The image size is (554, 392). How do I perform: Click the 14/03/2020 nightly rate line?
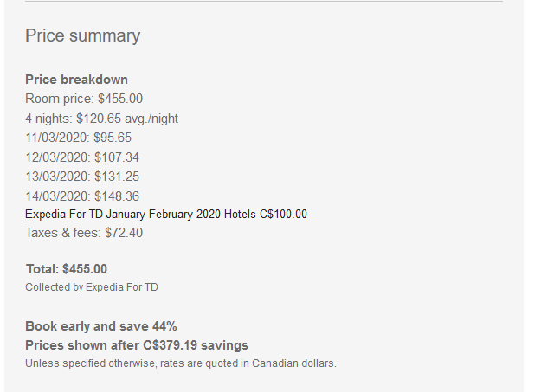point(81,196)
